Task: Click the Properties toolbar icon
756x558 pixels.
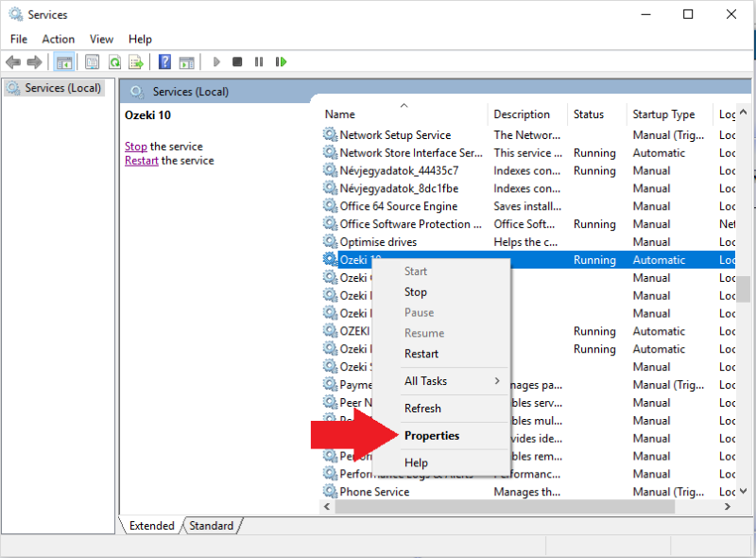Action: click(x=92, y=61)
